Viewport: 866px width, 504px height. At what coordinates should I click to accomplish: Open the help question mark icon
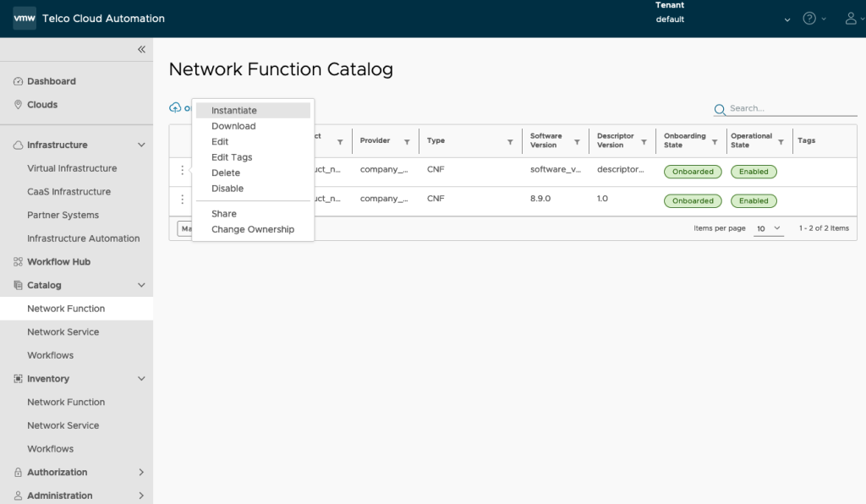(x=809, y=19)
